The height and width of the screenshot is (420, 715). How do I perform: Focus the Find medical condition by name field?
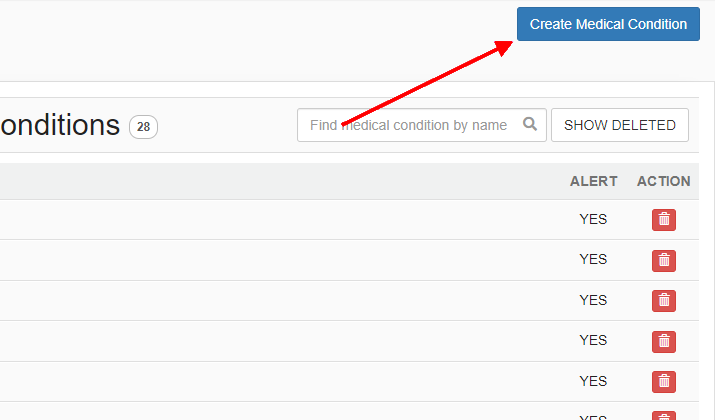pos(421,125)
